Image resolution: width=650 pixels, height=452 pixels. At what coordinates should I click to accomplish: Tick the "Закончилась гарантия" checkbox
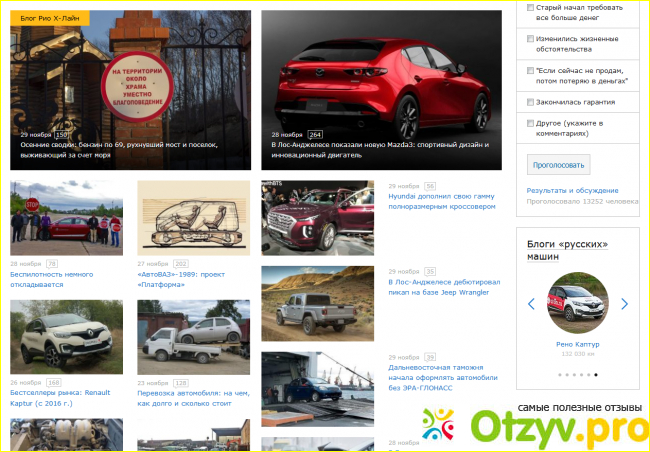(x=530, y=102)
